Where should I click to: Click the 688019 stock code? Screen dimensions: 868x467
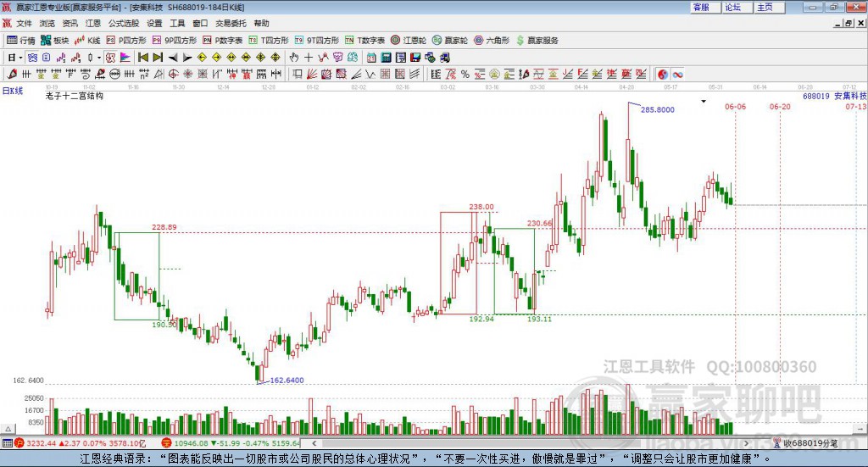pos(816,96)
